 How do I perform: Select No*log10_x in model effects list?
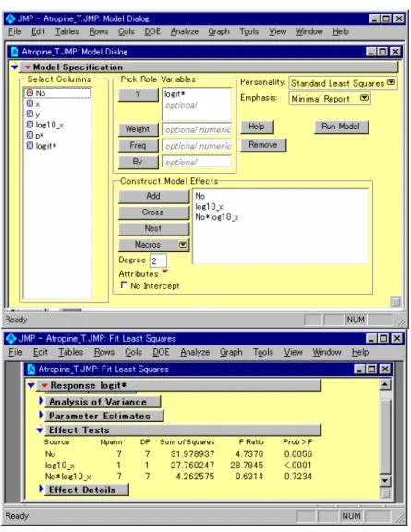tap(216, 217)
